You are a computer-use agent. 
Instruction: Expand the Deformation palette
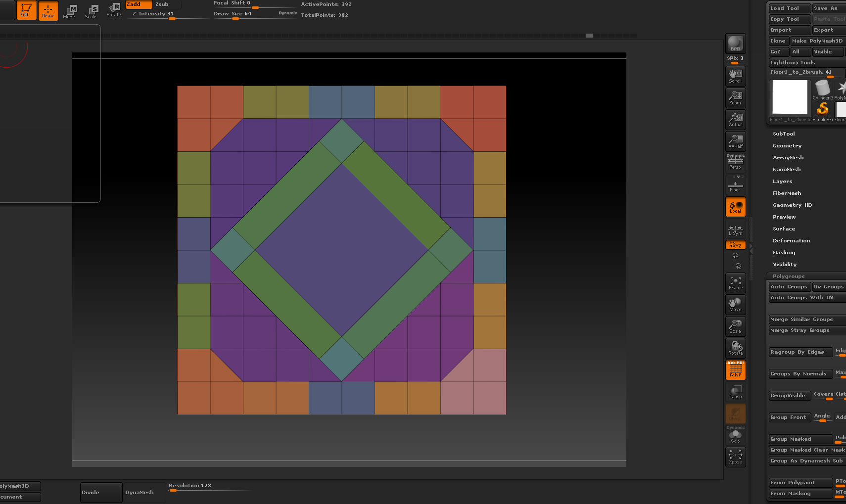(791, 240)
